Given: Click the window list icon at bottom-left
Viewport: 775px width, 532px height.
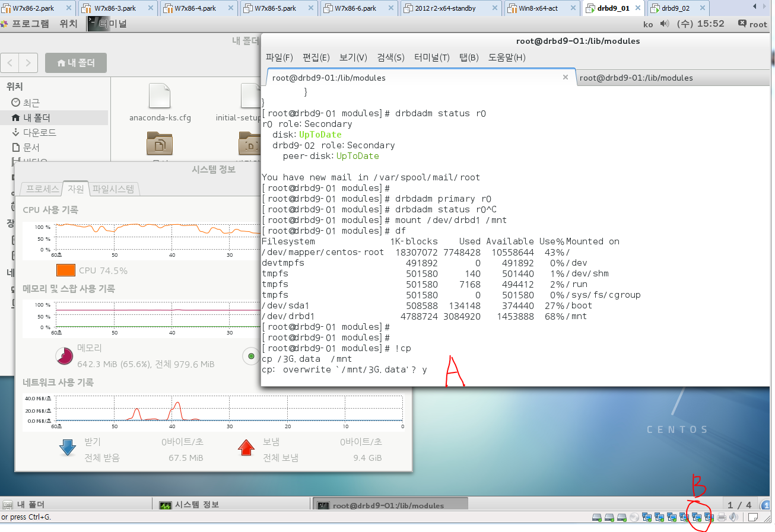Looking at the screenshot, I should (7, 505).
